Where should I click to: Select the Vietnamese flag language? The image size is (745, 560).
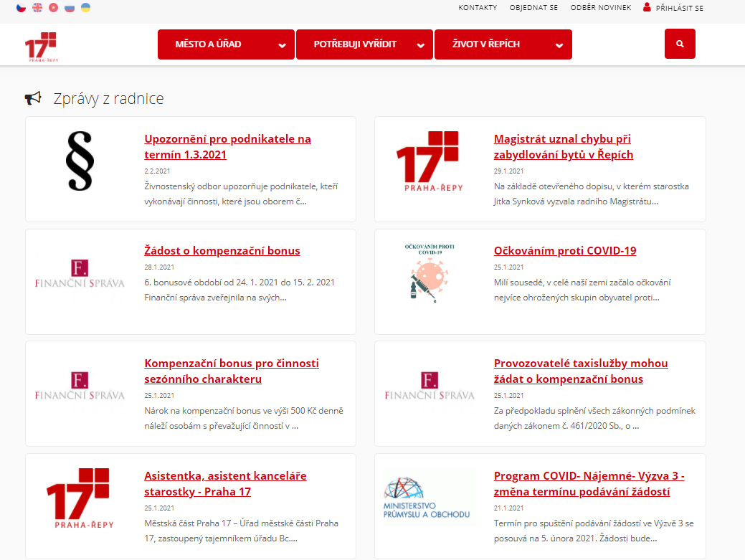click(x=53, y=8)
